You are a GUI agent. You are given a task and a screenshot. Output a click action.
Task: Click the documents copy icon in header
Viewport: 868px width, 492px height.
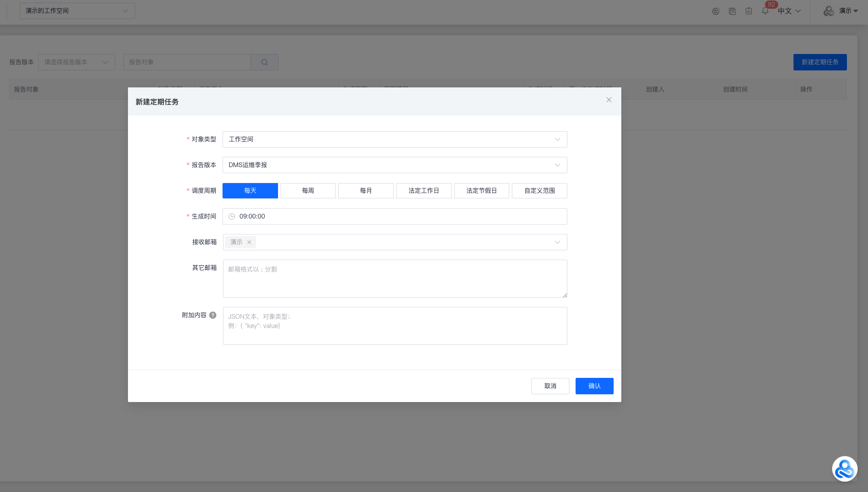732,11
